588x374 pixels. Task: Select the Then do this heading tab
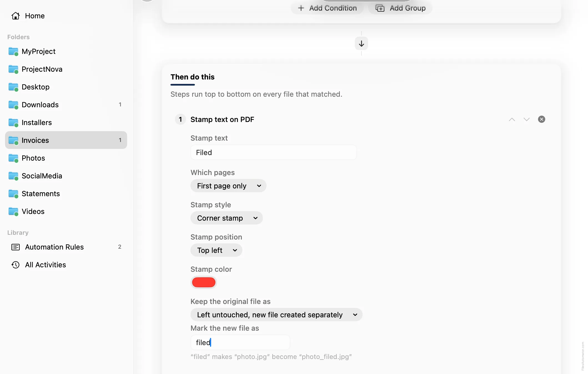[192, 77]
